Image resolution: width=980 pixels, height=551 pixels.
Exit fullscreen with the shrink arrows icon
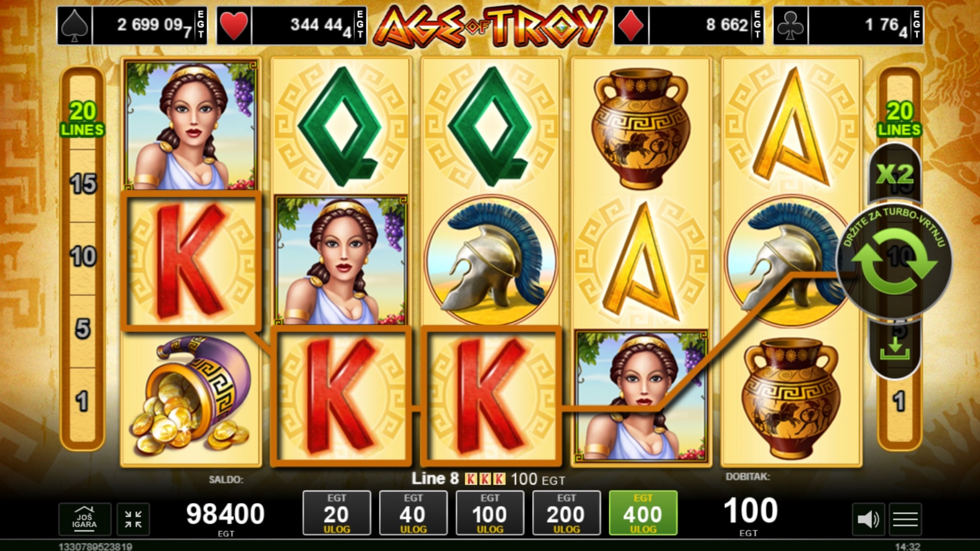pyautogui.click(x=133, y=519)
